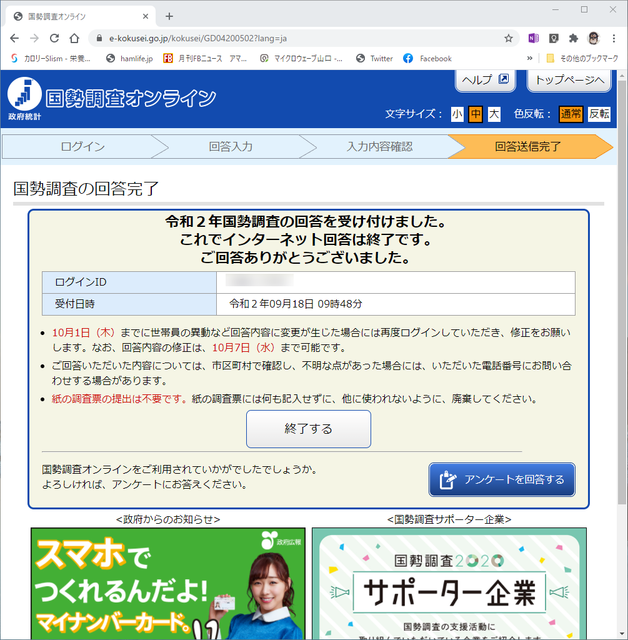Screen dimensions: 628x640
Task: Close the 国勢調査オンライン tab
Action: (145, 16)
